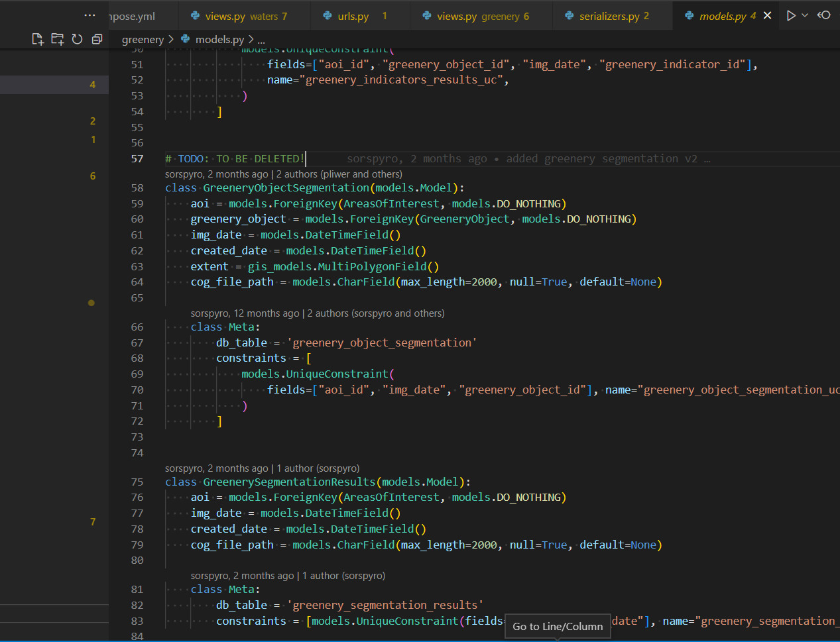Click 'greenery_object_segmentation' db_table string

(382, 343)
